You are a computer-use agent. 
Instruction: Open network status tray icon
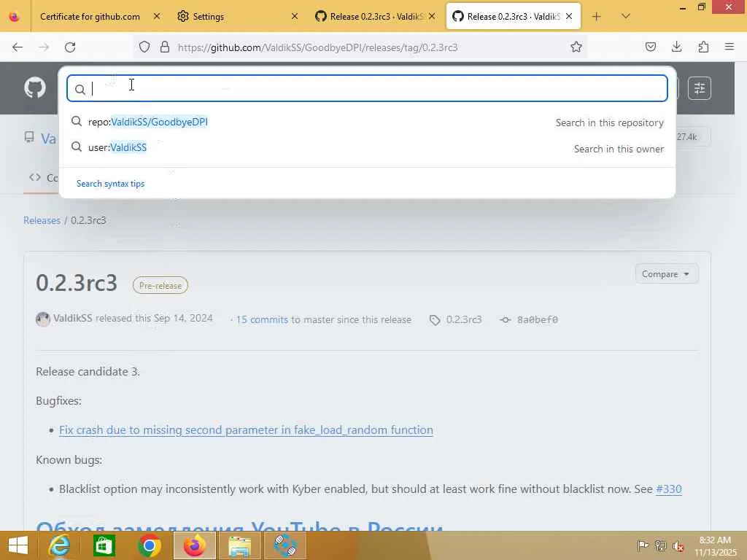click(660, 545)
